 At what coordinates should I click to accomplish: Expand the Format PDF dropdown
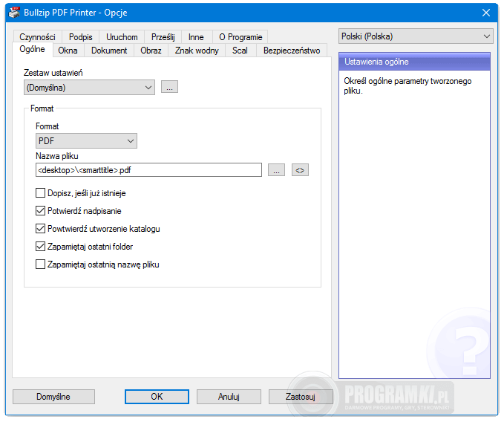(x=86, y=141)
